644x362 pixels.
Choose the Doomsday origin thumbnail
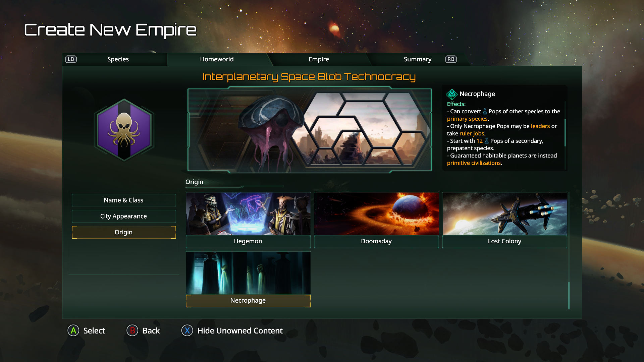(x=376, y=214)
